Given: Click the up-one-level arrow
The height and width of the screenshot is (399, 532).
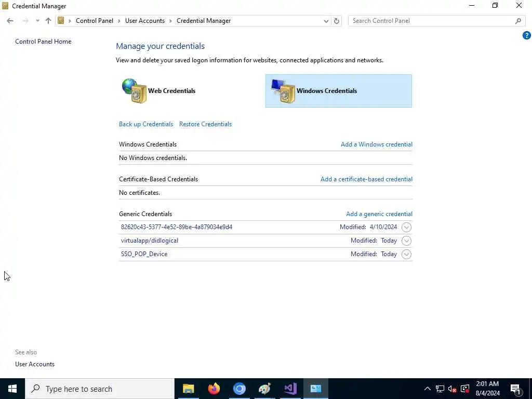Looking at the screenshot, I should click(48, 21).
